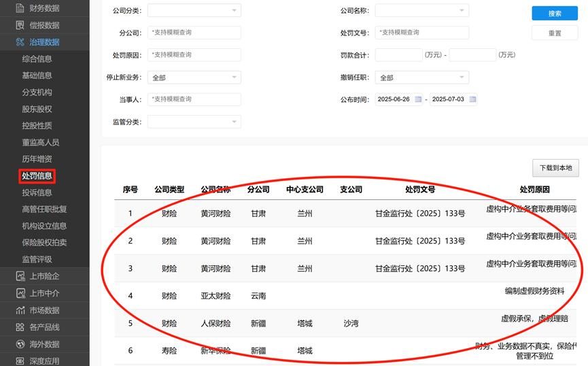Click the blue 搜索 button
This screenshot has width=588, height=366.
click(555, 14)
